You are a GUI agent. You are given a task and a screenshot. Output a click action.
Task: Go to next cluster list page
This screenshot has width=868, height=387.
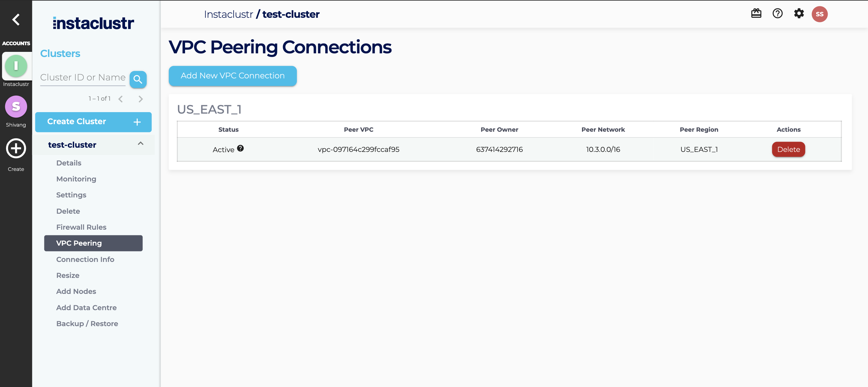(x=140, y=99)
